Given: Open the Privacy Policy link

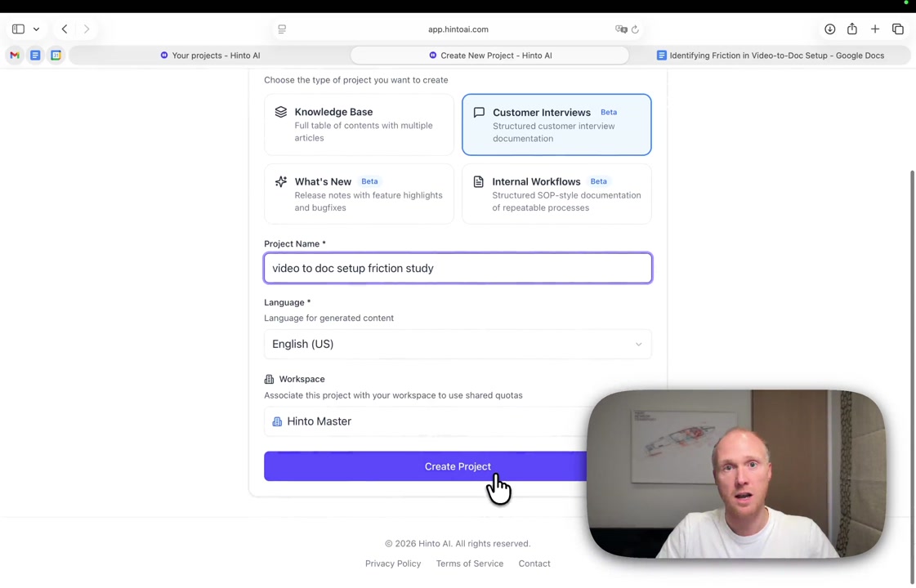Looking at the screenshot, I should click(393, 563).
